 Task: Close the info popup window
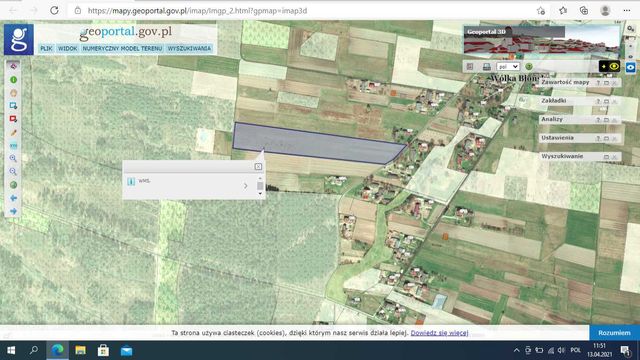258,167
